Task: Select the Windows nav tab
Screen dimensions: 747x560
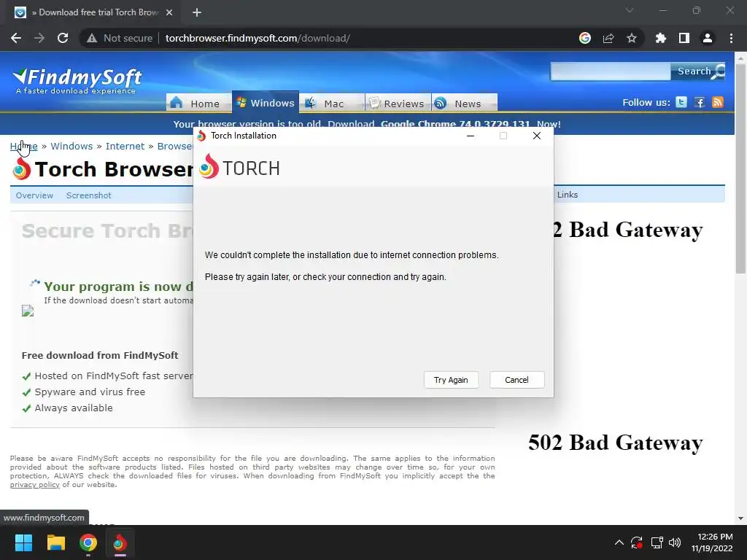Action: pyautogui.click(x=266, y=102)
